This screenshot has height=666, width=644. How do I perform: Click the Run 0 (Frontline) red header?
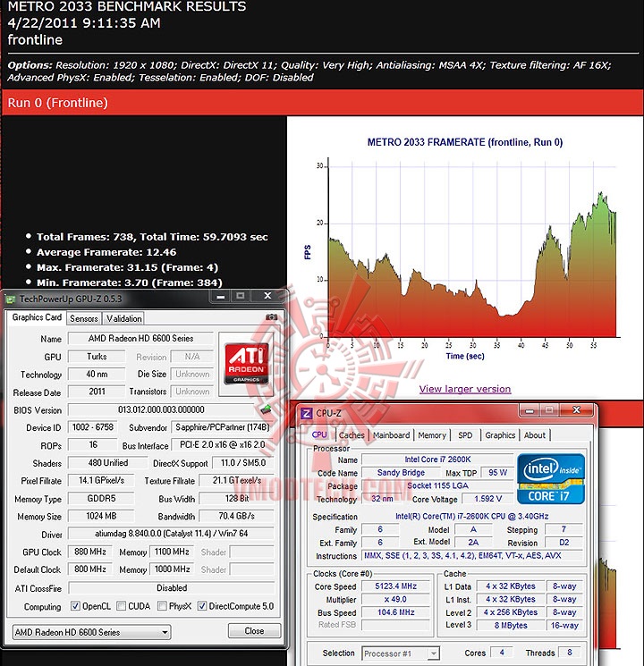(323, 103)
